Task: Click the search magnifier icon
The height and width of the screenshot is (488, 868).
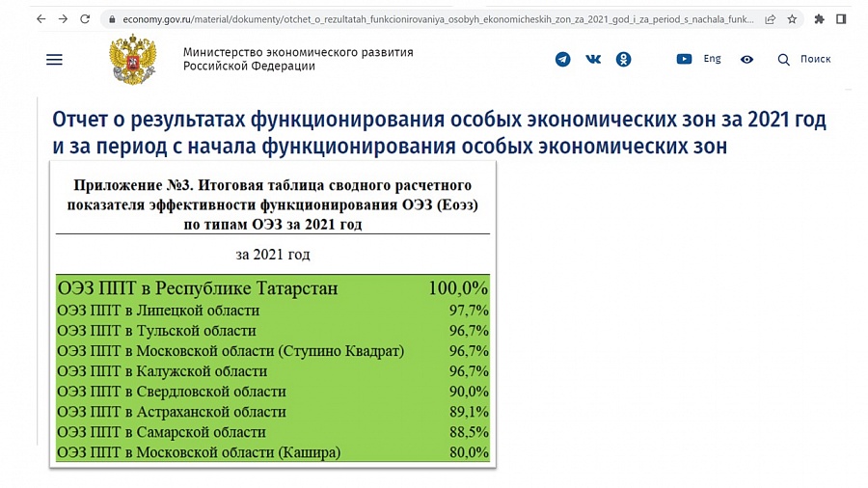Action: [x=783, y=60]
